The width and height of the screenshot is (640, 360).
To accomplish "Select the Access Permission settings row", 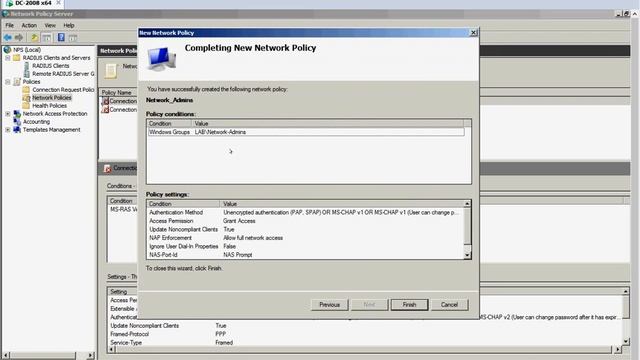I will [x=305, y=221].
